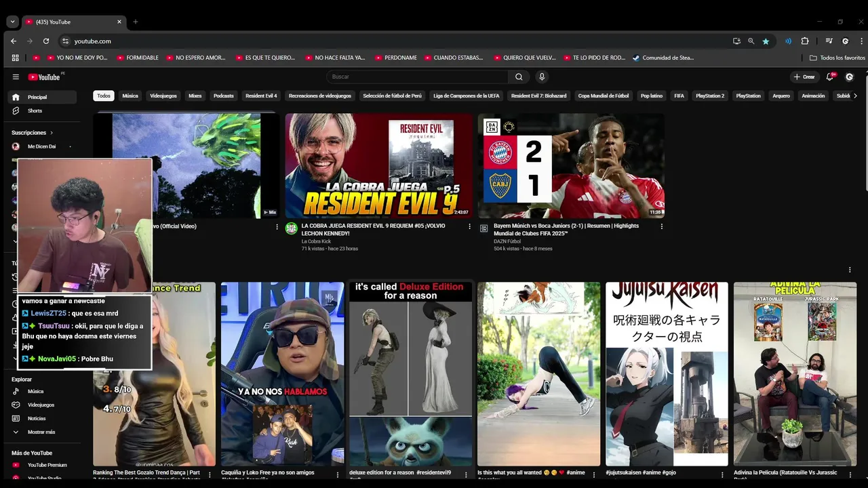Viewport: 868px width, 488px height.
Task: Close the (435) YouTube tab
Action: point(119,22)
